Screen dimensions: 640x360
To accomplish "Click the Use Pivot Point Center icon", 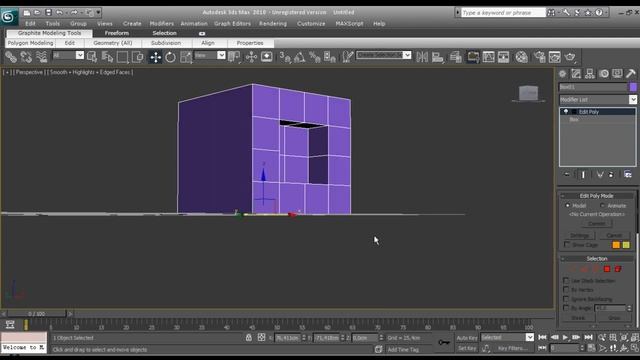I will click(234, 57).
